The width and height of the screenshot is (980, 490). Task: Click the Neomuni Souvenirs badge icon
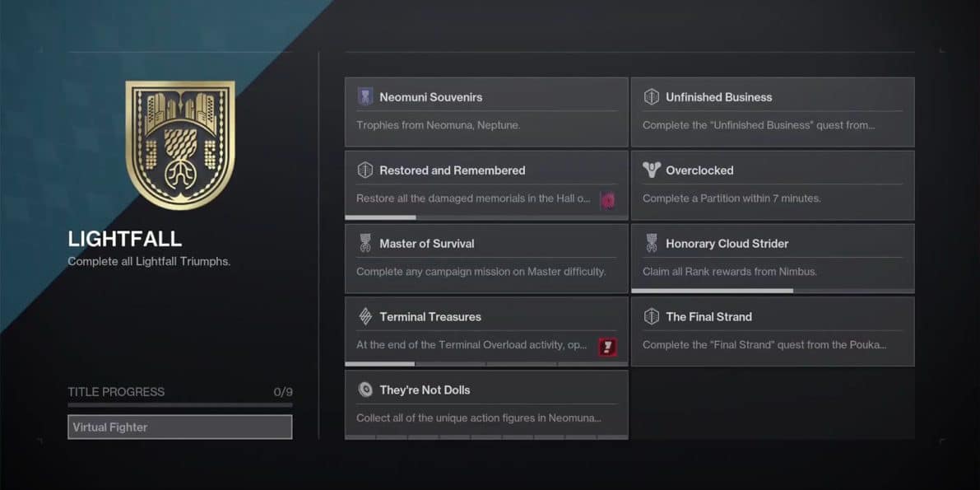365,97
